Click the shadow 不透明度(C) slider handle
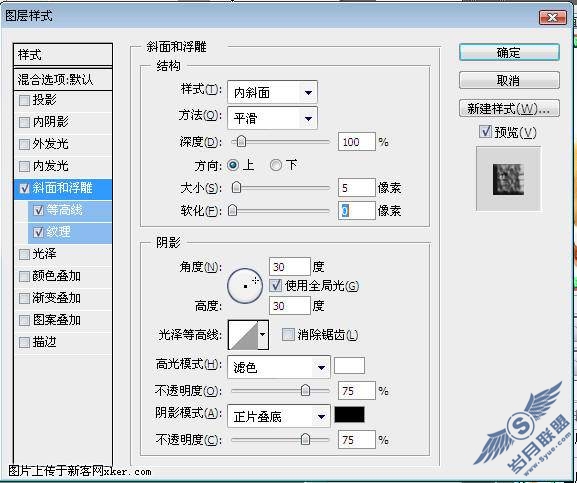 tap(305, 439)
